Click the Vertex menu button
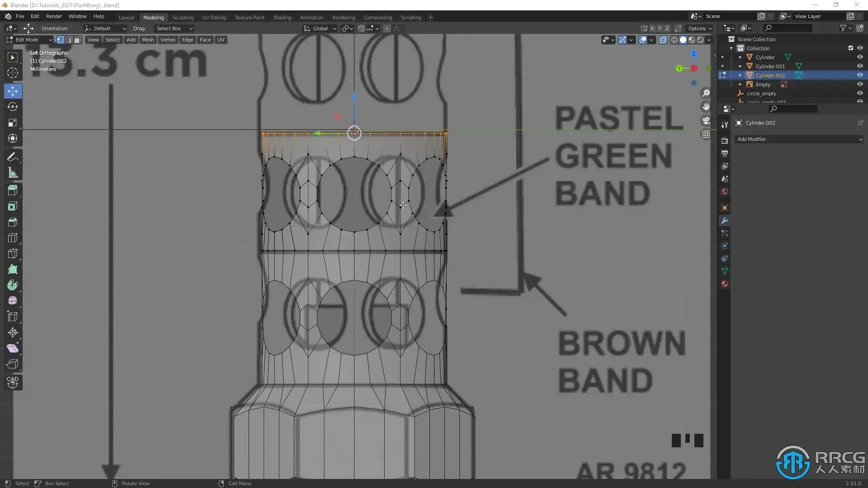 pos(168,40)
